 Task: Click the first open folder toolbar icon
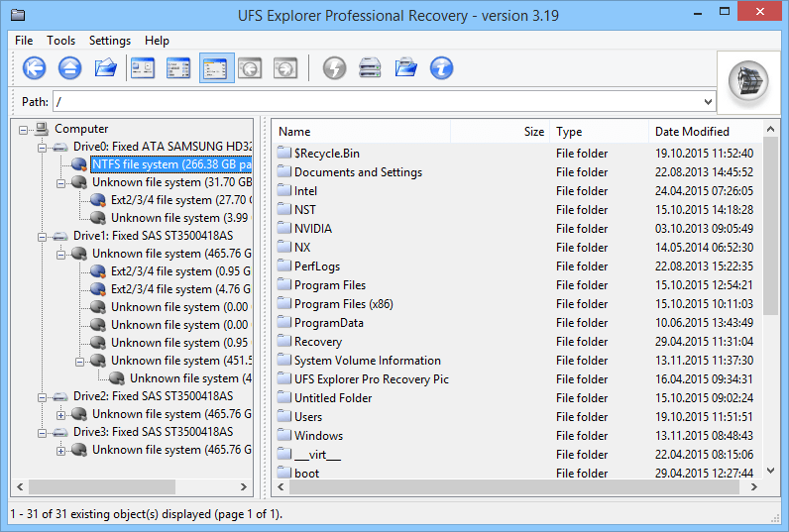(105, 67)
